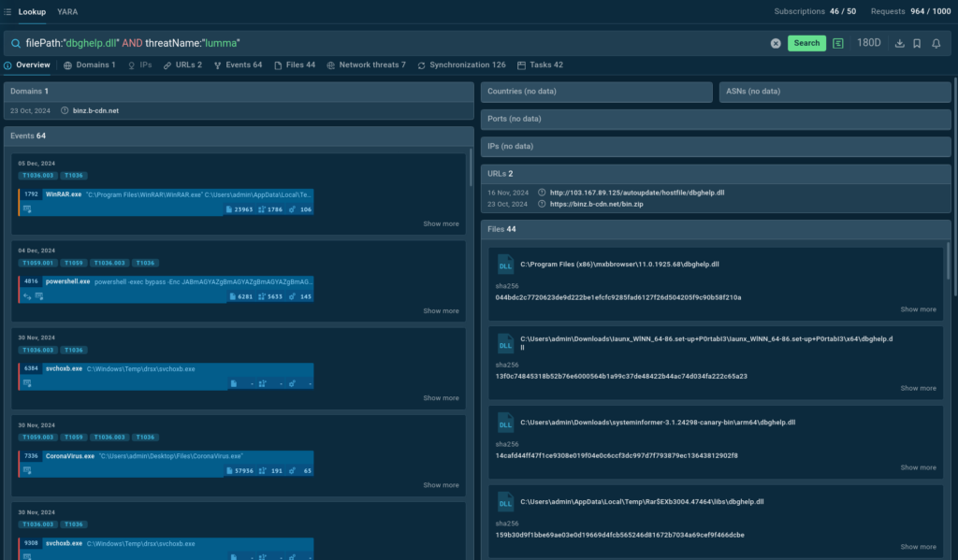The image size is (958, 560).
Task: Expand Show more for the systeminformer dbghelp.dll file
Action: point(918,467)
